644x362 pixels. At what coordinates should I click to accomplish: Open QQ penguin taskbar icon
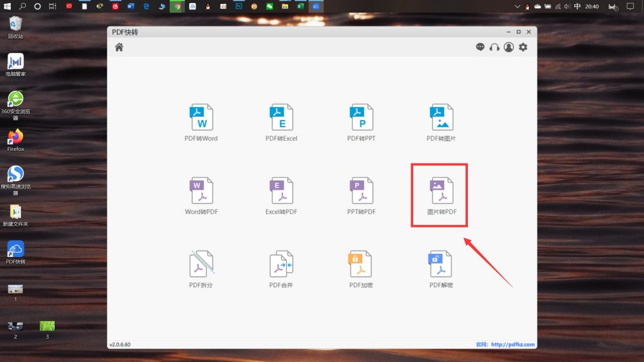click(x=208, y=6)
